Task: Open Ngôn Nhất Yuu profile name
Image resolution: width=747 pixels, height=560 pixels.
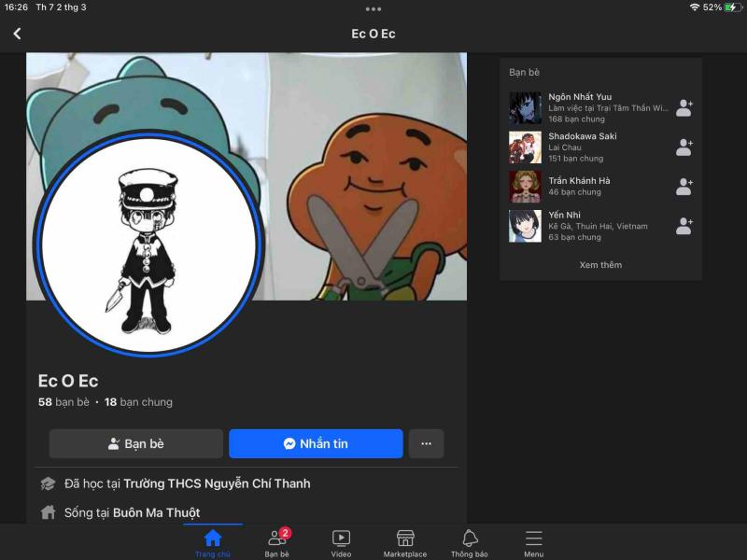Action: (x=580, y=97)
